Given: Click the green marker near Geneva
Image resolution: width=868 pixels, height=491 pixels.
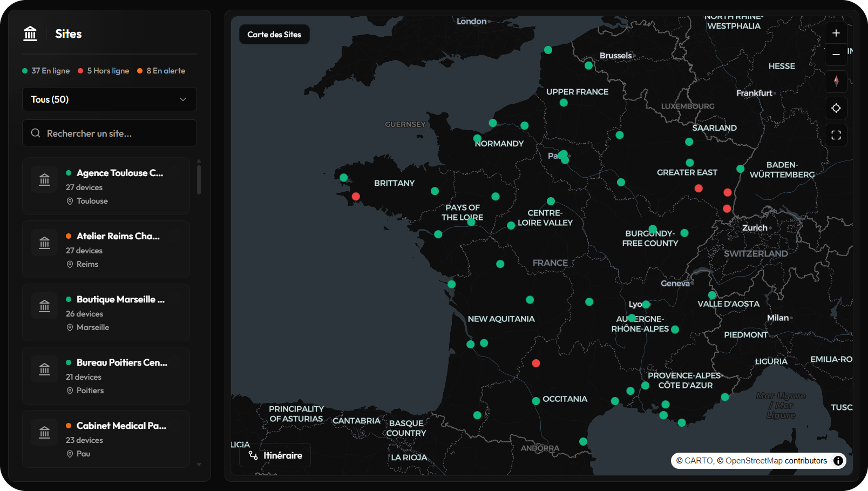Looking at the screenshot, I should click(x=713, y=295).
